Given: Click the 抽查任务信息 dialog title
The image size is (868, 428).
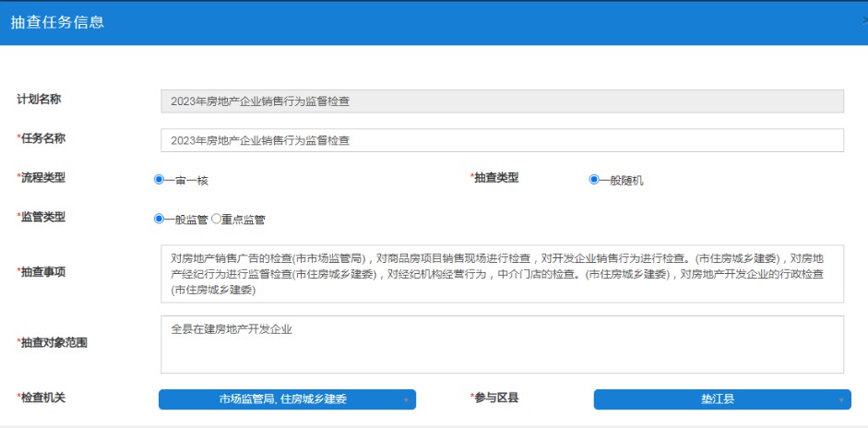Looking at the screenshot, I should (x=57, y=23).
